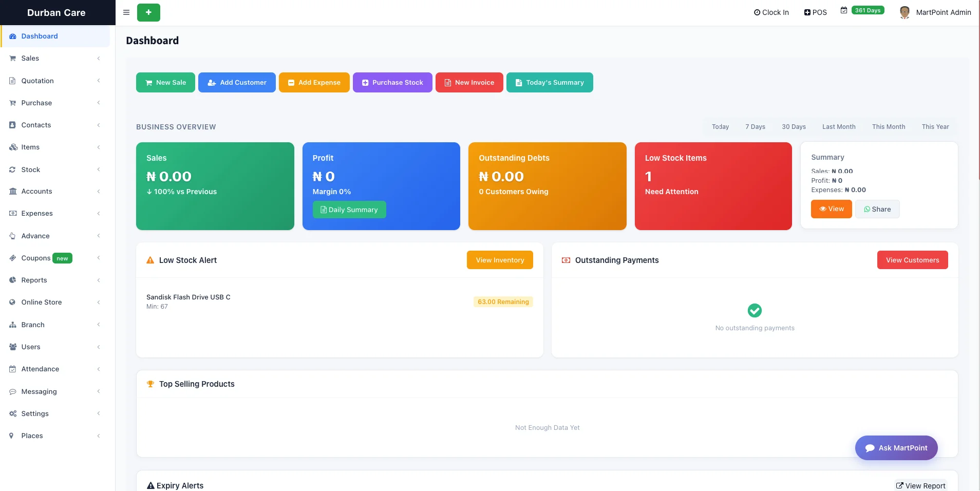Click the Add Customer button
The image size is (980, 491).
[x=237, y=83]
